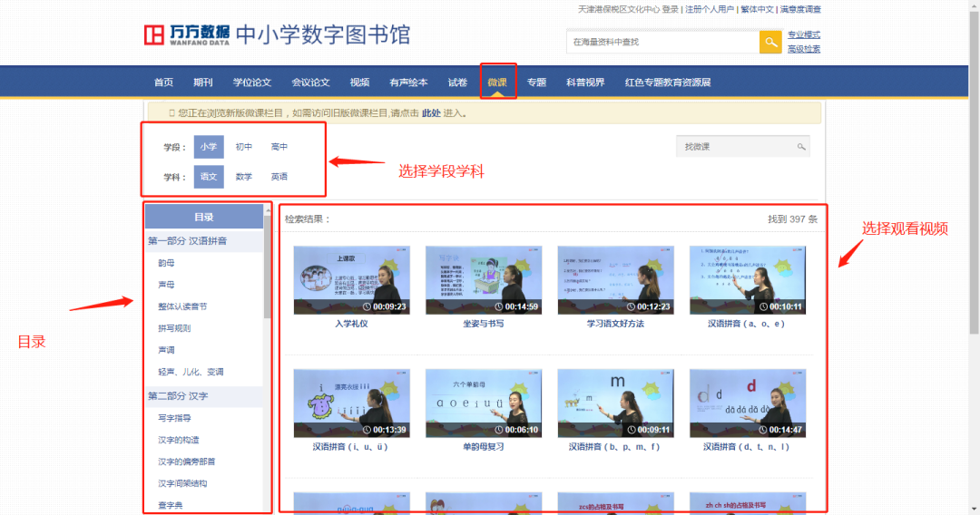This screenshot has height=515, width=980.
Task: Open the 首页 nav tab
Action: (x=163, y=83)
